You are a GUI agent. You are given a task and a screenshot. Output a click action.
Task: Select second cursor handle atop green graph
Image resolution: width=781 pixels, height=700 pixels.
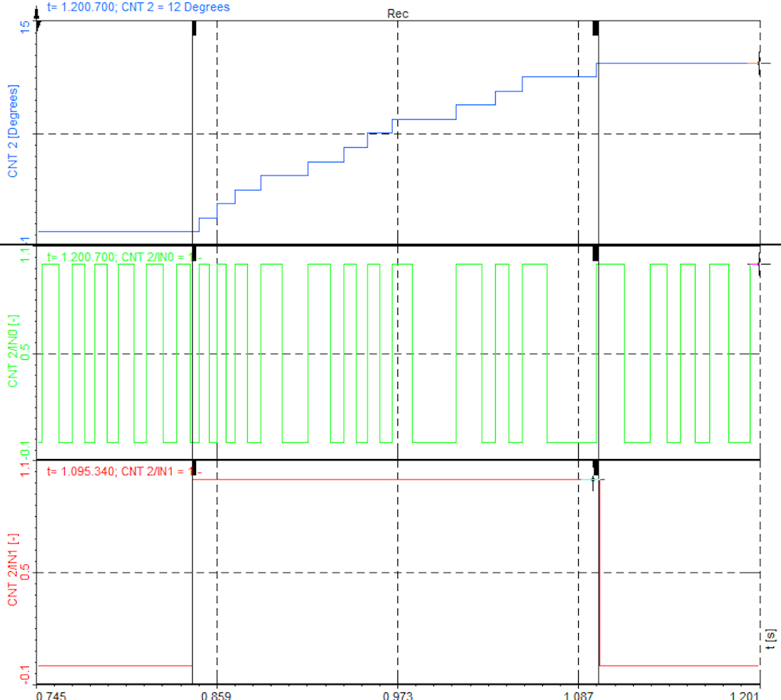click(x=595, y=253)
